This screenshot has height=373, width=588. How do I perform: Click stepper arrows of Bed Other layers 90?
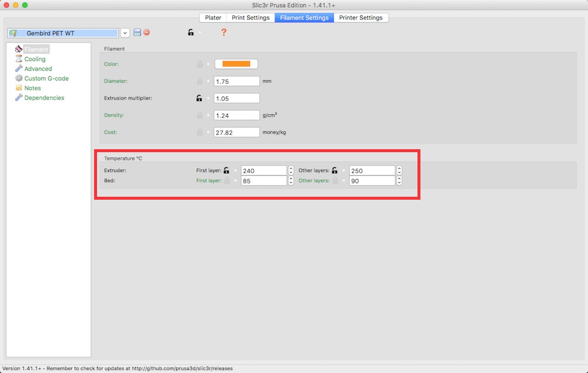coord(399,180)
